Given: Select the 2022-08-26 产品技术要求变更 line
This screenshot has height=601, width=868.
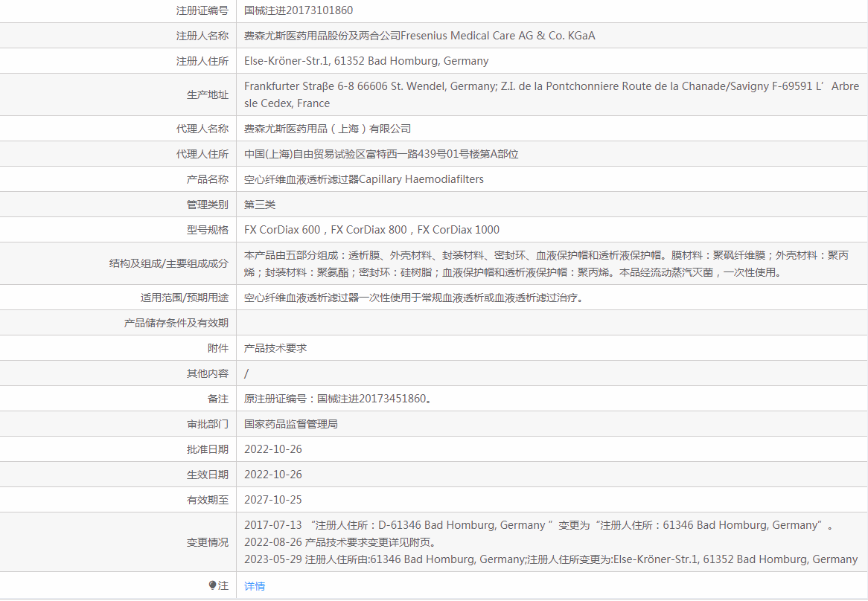Looking at the screenshot, I should pos(340,542).
